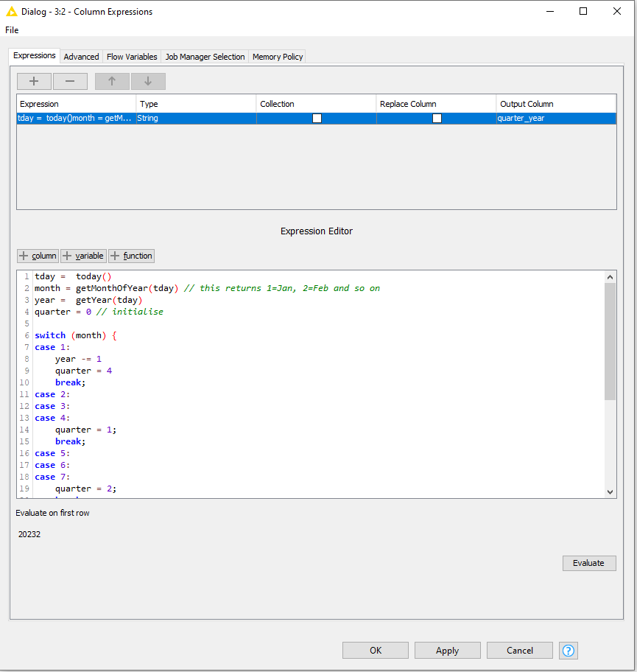637x672 pixels.
Task: Open the Flow Variables tab
Action: (x=132, y=56)
